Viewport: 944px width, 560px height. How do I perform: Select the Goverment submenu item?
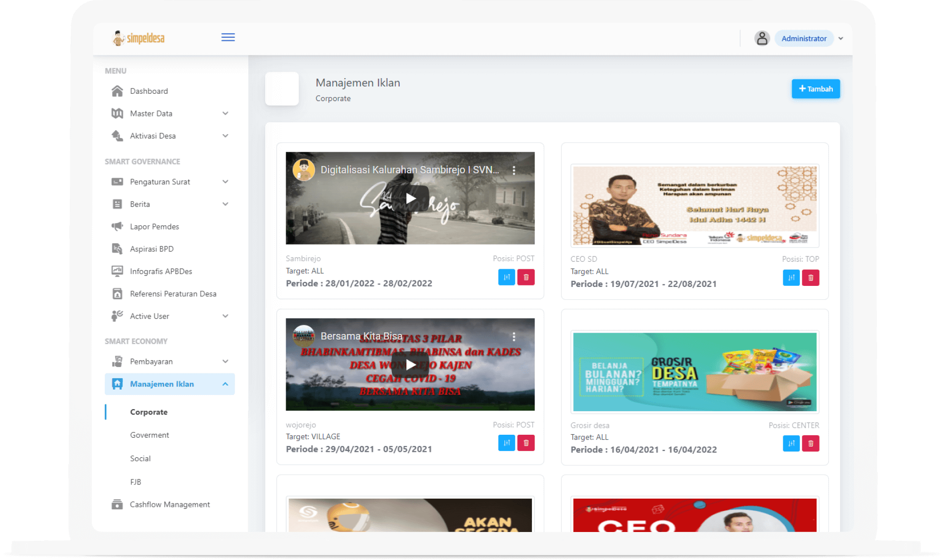149,435
